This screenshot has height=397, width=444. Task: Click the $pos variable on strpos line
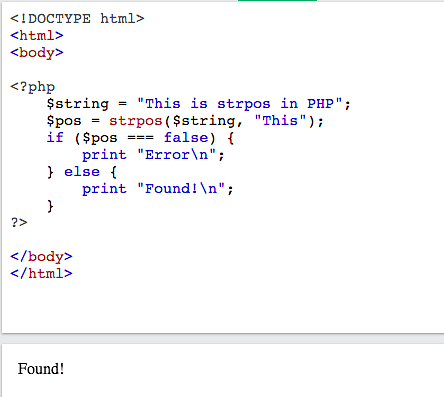pos(64,121)
